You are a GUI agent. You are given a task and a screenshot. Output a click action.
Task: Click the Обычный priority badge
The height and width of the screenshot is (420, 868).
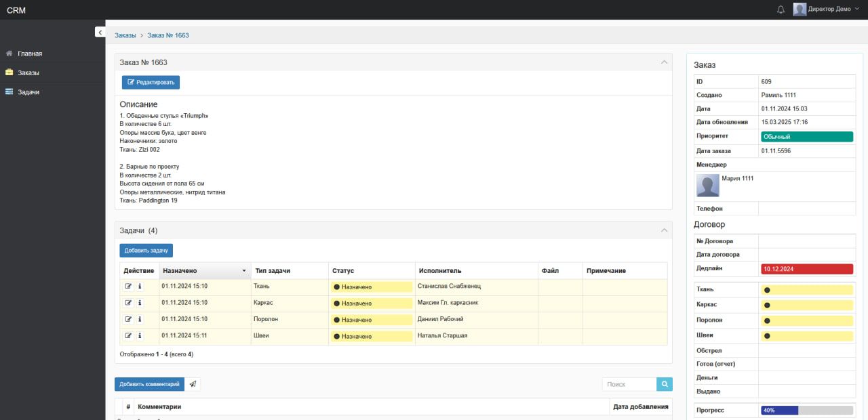pyautogui.click(x=807, y=137)
